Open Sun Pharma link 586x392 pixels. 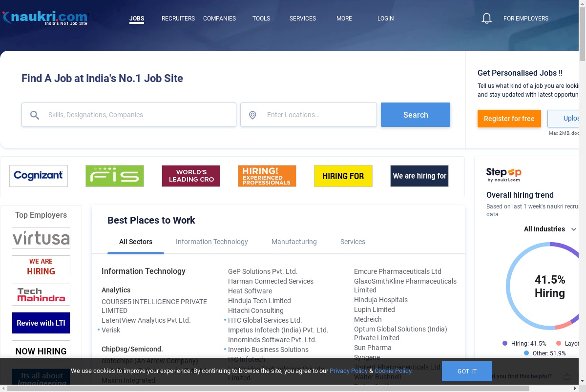(373, 348)
